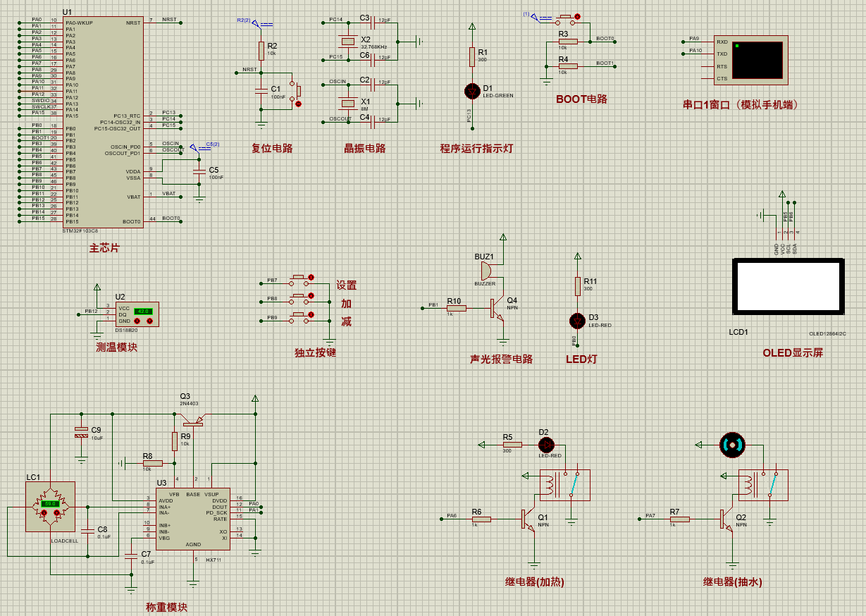Screen dimensions: 866x616
Task: Select the red LED D2 on heating relay
Action: click(x=547, y=445)
